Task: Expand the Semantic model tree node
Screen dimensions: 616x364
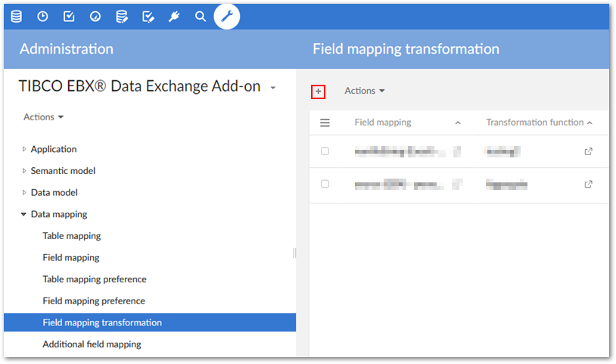Action: tap(24, 171)
